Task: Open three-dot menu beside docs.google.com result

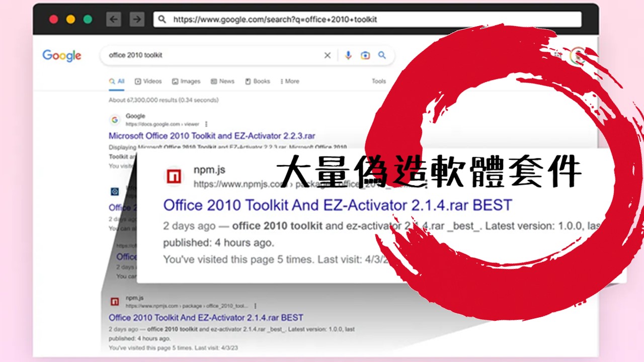Action: click(x=206, y=124)
